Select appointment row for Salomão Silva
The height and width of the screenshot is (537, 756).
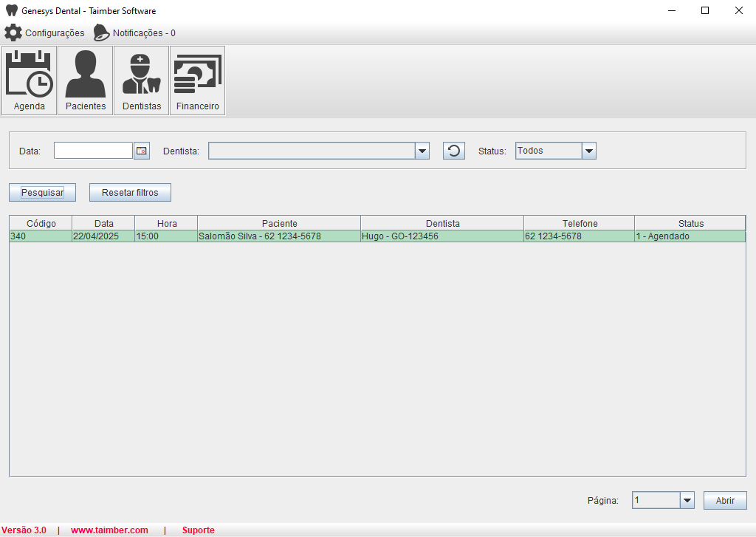(258, 236)
